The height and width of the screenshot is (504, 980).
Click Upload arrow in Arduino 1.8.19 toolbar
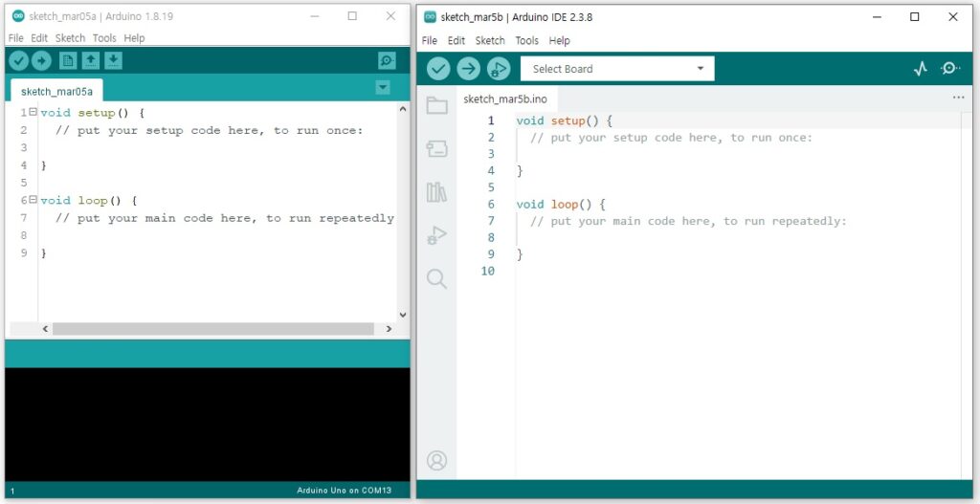(41, 61)
